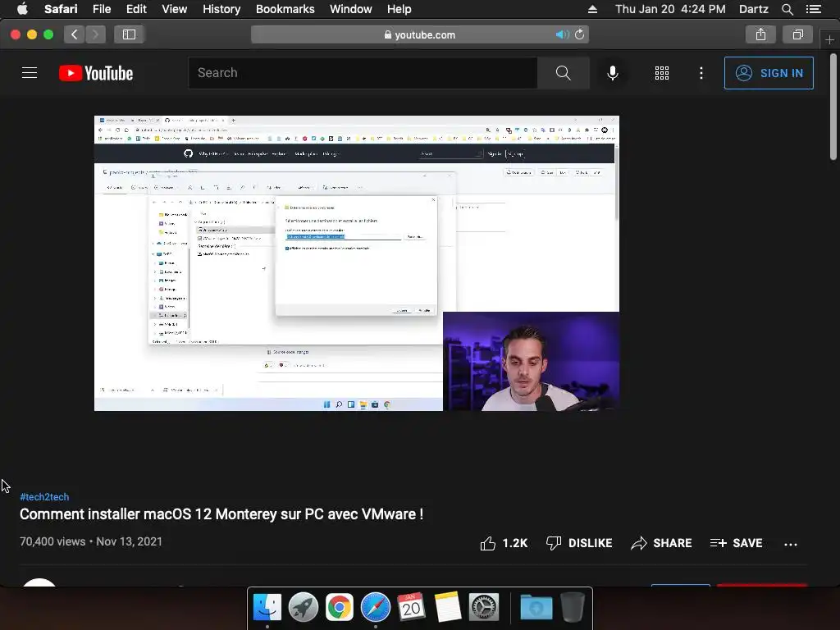Click the video player to pause
The height and width of the screenshot is (630, 840).
click(x=356, y=263)
